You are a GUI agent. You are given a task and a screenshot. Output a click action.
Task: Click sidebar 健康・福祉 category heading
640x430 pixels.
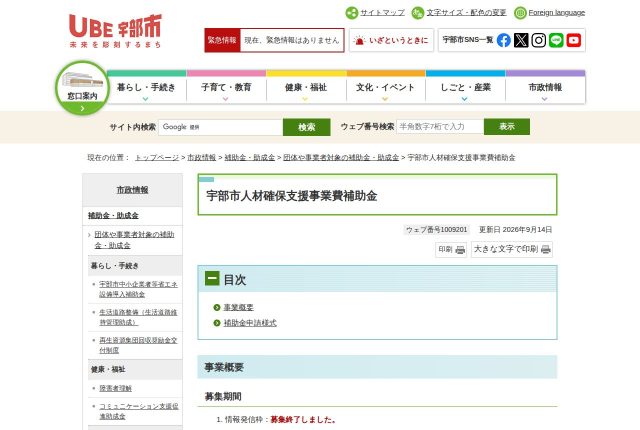point(108,369)
